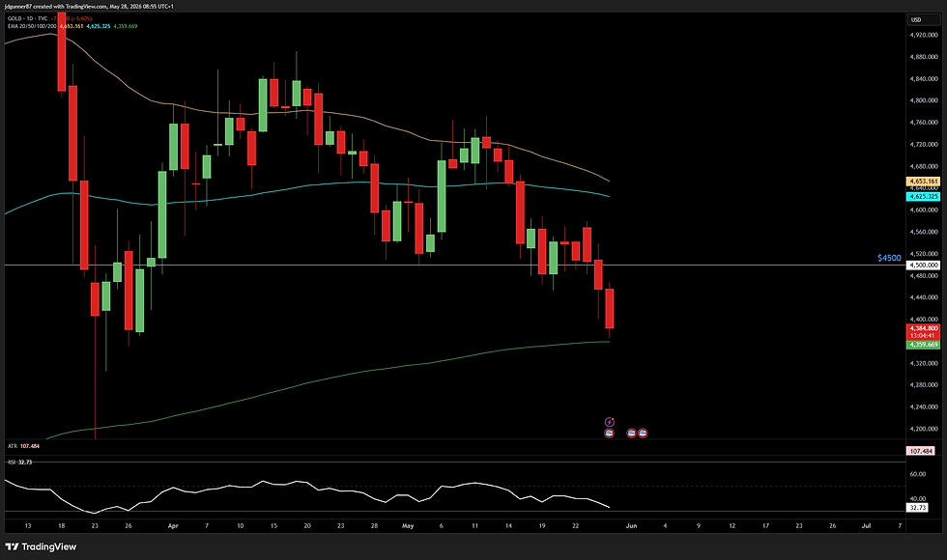Click the 4,240.000 price scale label
Screen dimensions: 947x560
(x=924, y=406)
